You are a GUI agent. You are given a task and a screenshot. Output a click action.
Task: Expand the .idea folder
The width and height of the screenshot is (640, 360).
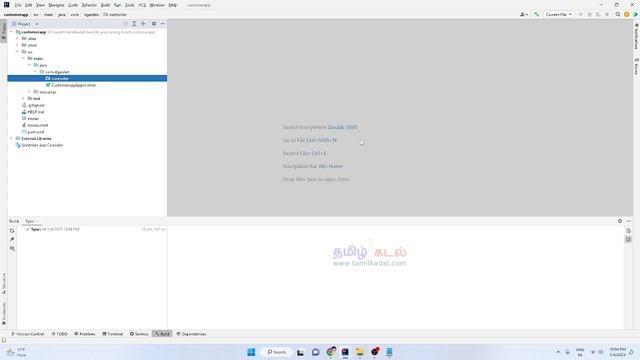click(x=18, y=38)
